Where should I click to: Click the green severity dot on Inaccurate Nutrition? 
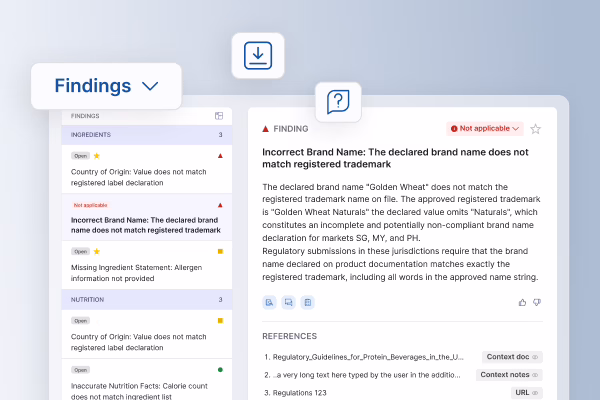coord(220,370)
